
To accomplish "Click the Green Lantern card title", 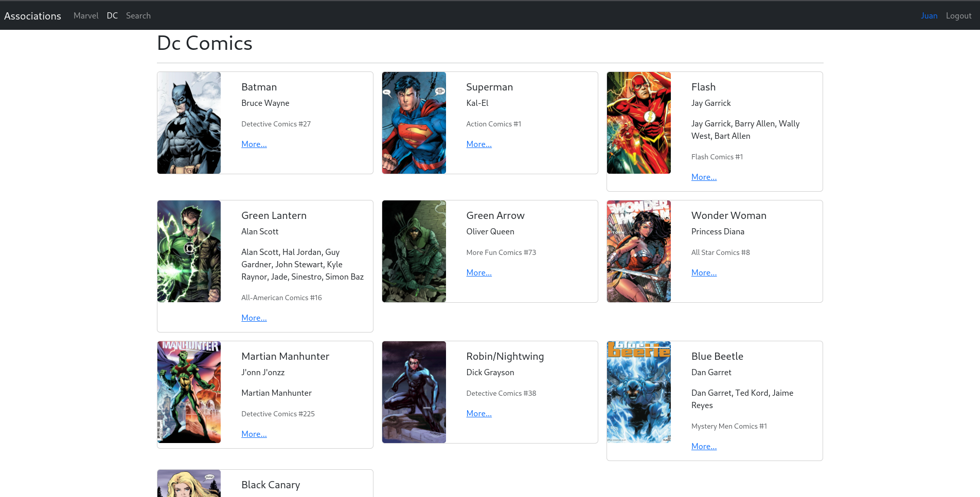I will pos(274,215).
